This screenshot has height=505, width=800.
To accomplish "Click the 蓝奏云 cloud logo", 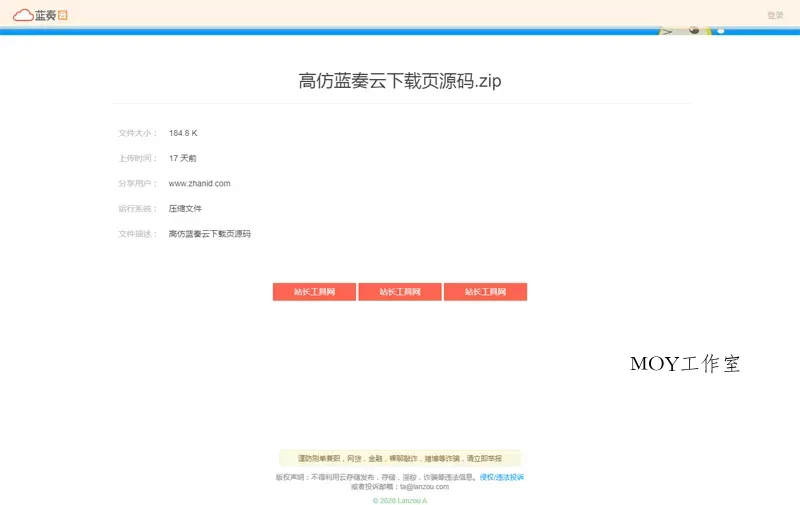I will click(x=40, y=15).
